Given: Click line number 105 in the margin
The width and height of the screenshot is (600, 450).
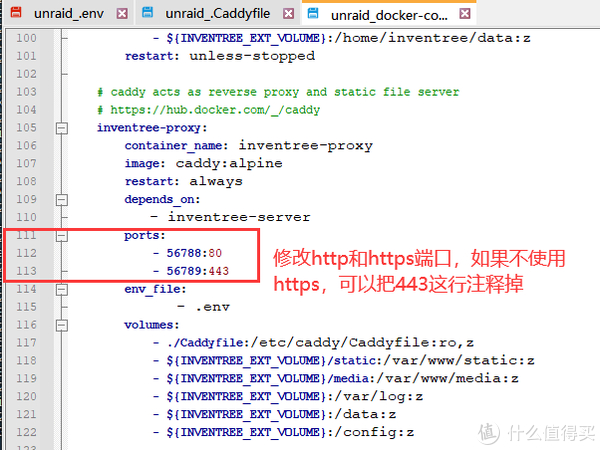Looking at the screenshot, I should point(26,127).
